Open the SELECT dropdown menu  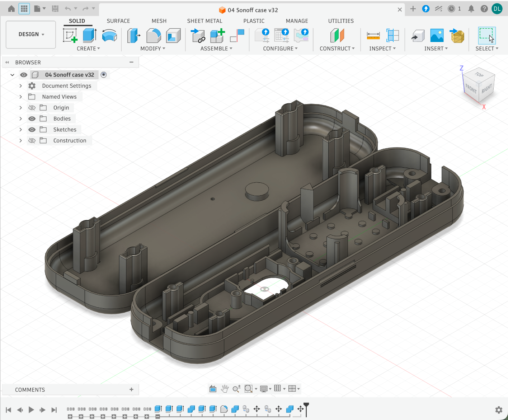point(487,48)
